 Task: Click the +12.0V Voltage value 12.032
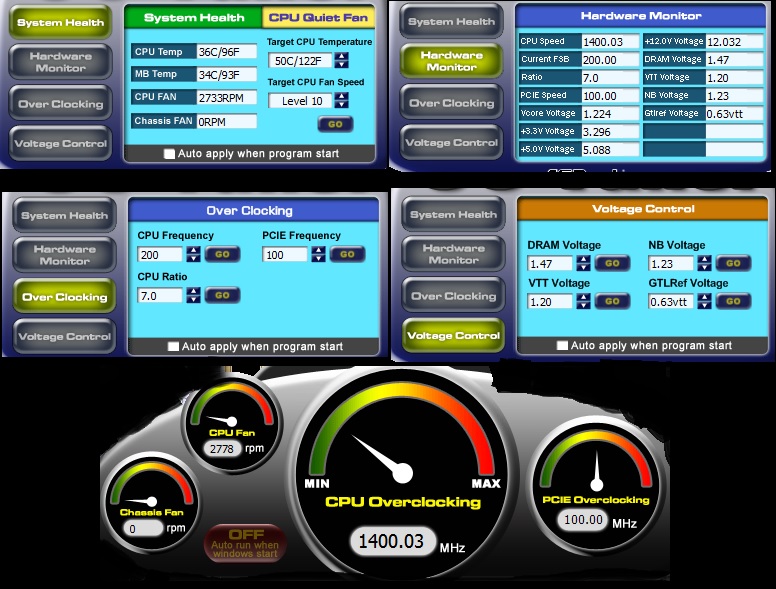(734, 42)
